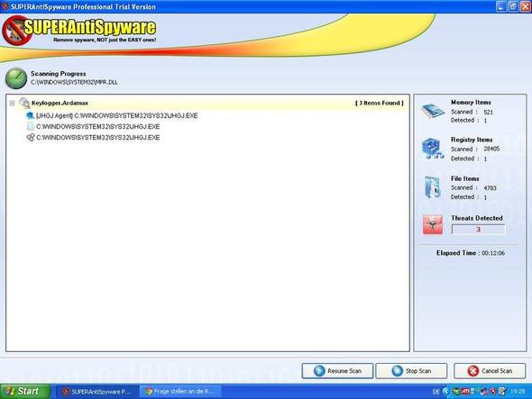Click the Registry Items cube icon
The height and width of the screenshot is (399, 532).
(433, 148)
